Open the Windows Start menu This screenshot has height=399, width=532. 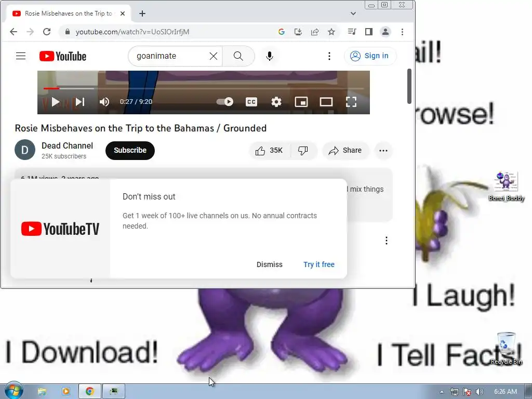coord(14,390)
